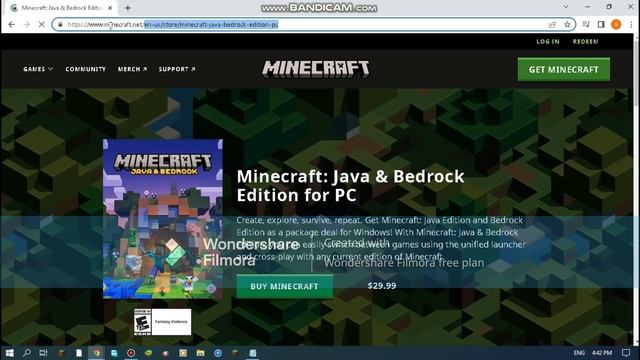
Task: Click the ENG language indicator
Action: pos(579,353)
